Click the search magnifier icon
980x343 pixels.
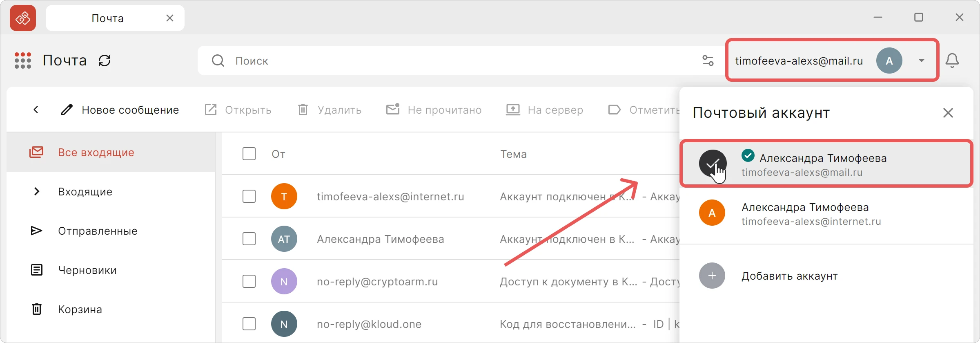[218, 61]
